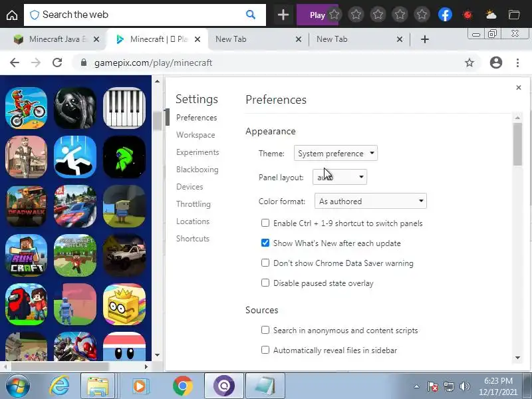Screen dimensions: 532x399
Task: Select Preferences in Settings sidebar
Action: (196, 118)
